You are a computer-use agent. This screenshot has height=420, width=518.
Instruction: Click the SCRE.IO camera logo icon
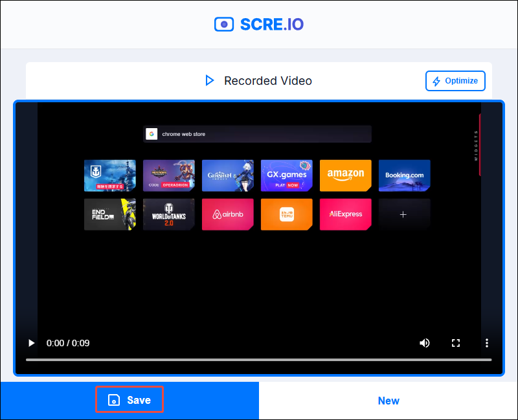[x=224, y=25]
